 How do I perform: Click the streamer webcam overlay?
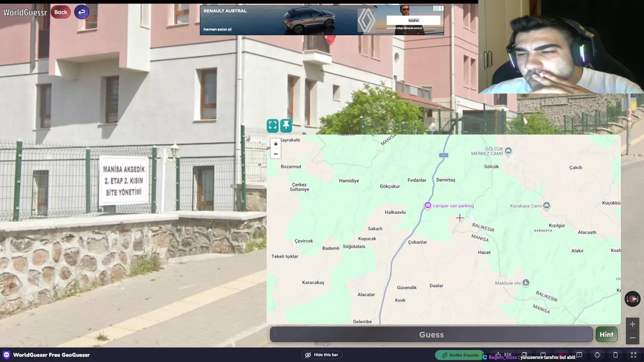(x=561, y=47)
